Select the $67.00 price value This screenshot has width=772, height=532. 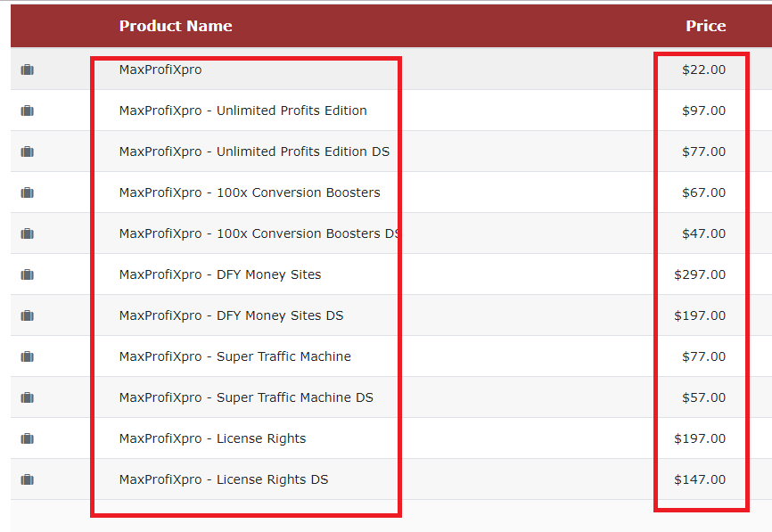tap(703, 192)
